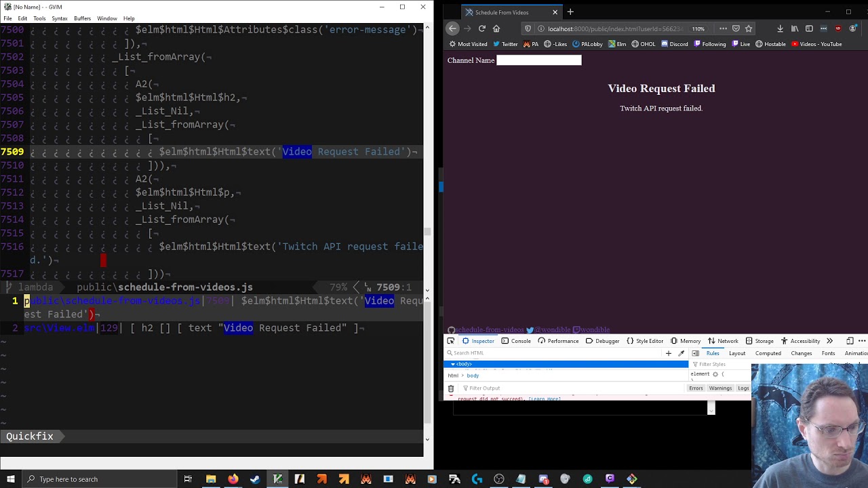868x488 pixels.
Task: Open the Following Twitch bookmark
Action: coord(709,44)
